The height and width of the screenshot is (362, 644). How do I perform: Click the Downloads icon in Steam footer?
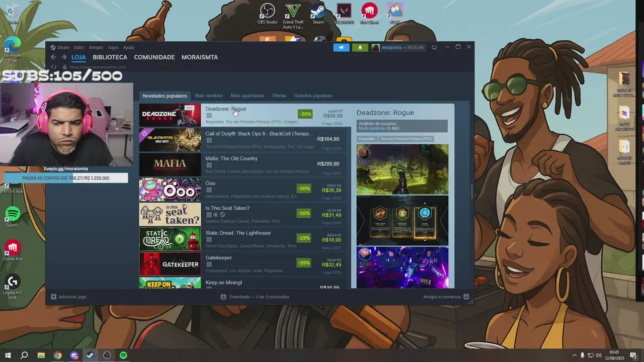click(x=223, y=297)
